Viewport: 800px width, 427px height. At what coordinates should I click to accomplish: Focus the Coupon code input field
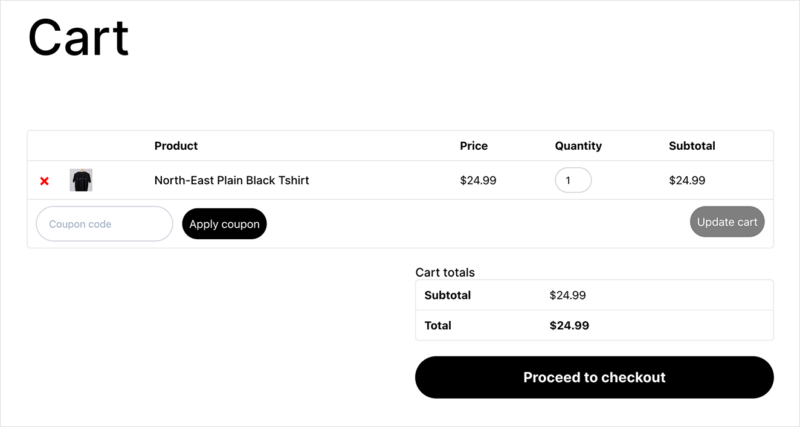104,224
